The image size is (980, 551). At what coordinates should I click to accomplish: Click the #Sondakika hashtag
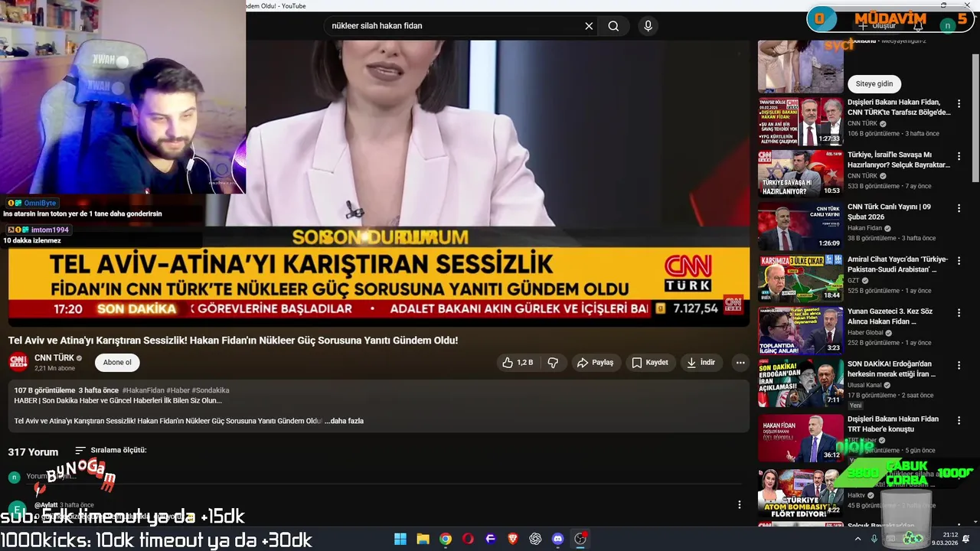pos(211,390)
